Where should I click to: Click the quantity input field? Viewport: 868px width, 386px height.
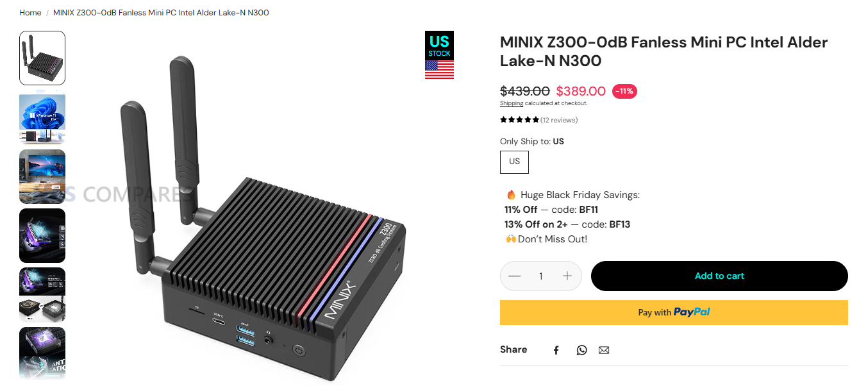pyautogui.click(x=541, y=276)
